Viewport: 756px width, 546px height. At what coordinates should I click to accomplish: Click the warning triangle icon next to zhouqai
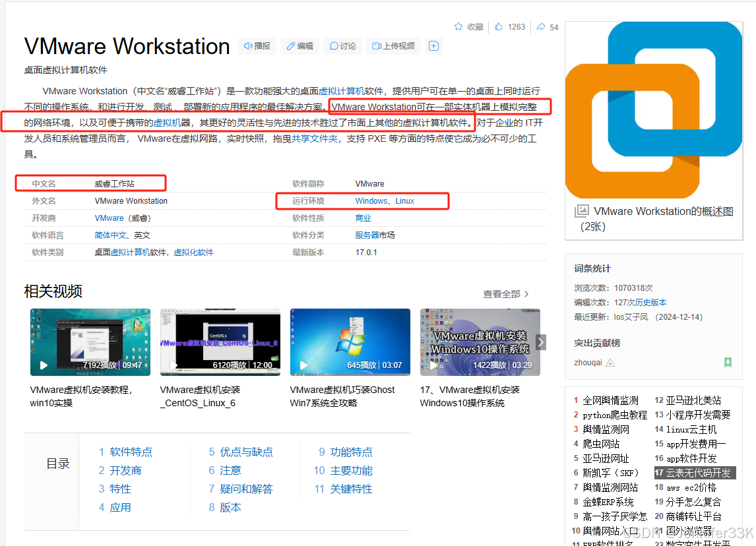coord(610,363)
